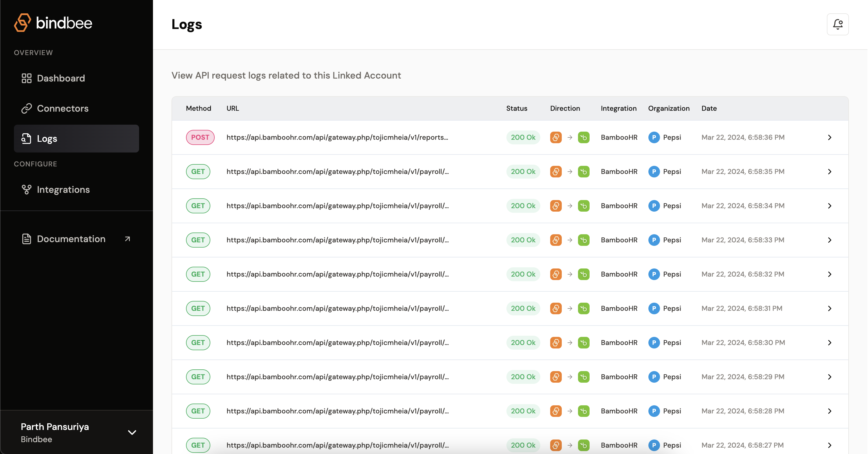Viewport: 868px width, 454px height.
Task: Click the Direction column header
Action: point(565,108)
